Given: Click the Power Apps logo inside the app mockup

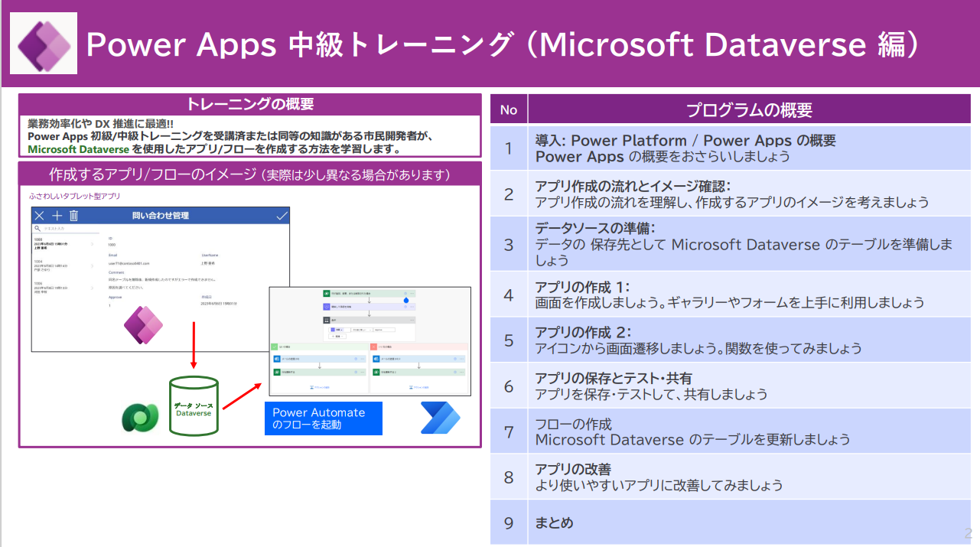Looking at the screenshot, I should tap(143, 324).
